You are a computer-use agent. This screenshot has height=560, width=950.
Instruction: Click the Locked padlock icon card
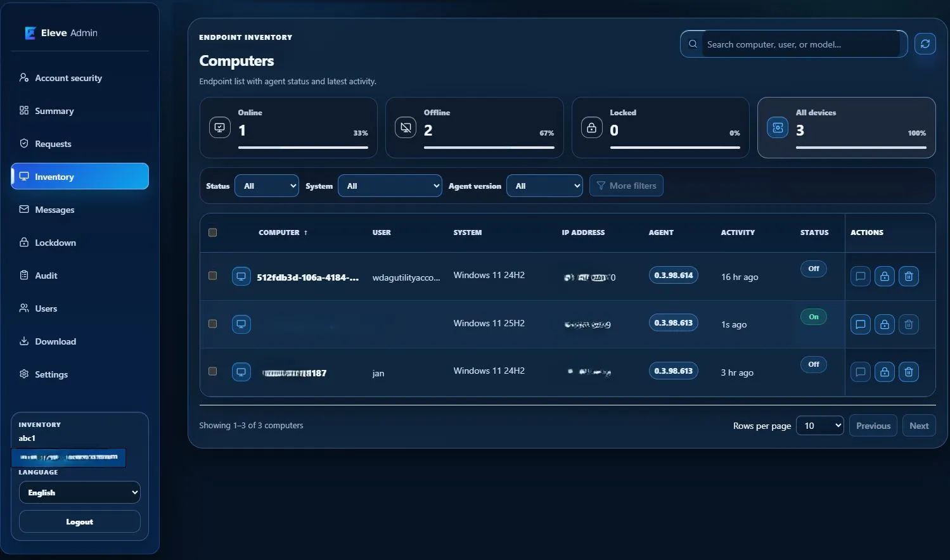click(x=591, y=127)
